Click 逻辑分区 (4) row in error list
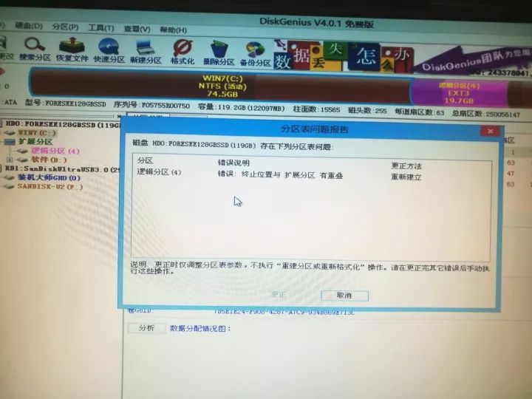The height and width of the screenshot is (399, 532). (x=159, y=172)
